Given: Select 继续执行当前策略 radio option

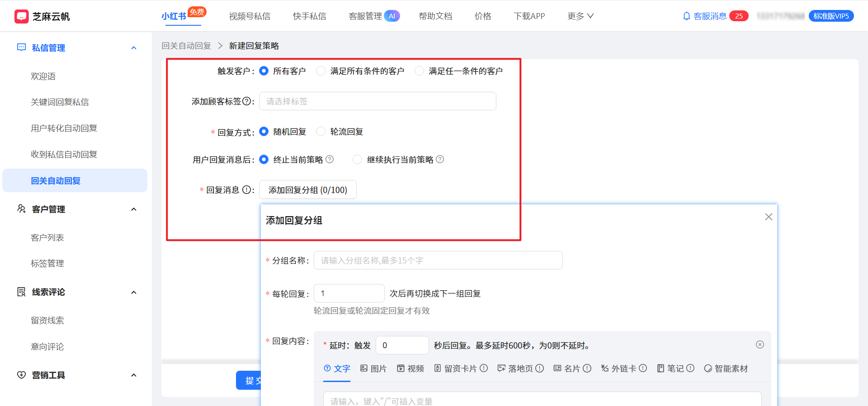Looking at the screenshot, I should pos(357,160).
